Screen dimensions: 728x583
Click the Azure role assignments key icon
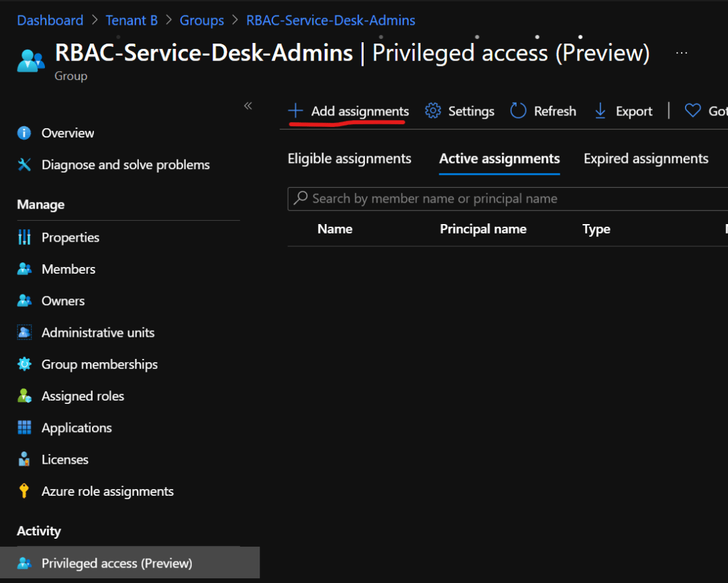24,490
